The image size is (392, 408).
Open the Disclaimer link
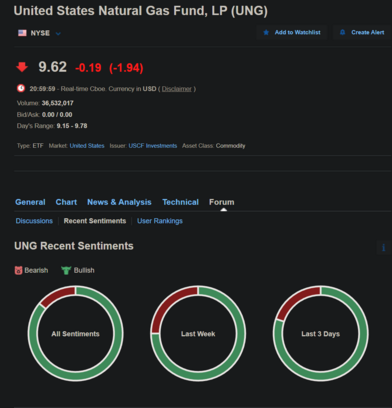tap(177, 89)
